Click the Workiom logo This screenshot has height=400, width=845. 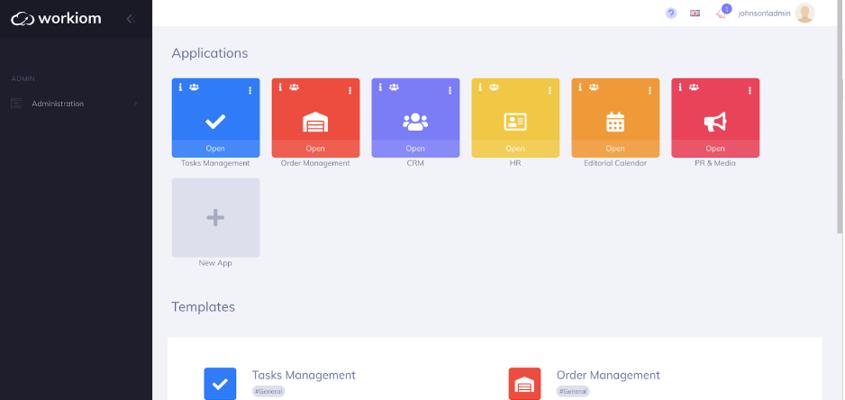point(56,19)
